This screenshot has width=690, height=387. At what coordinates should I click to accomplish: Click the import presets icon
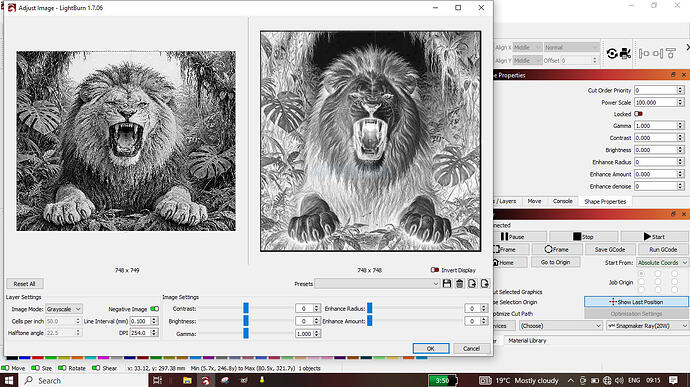[472, 284]
